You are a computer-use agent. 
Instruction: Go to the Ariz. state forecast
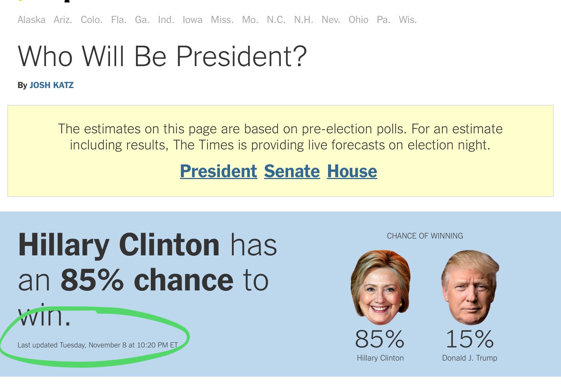(63, 20)
